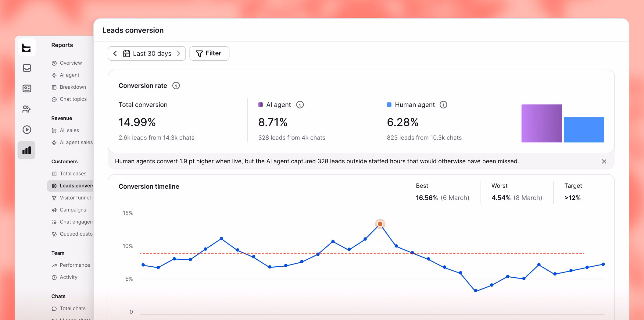This screenshot has width=644, height=320.
Task: Open the play circle automation icon
Action: [27, 130]
